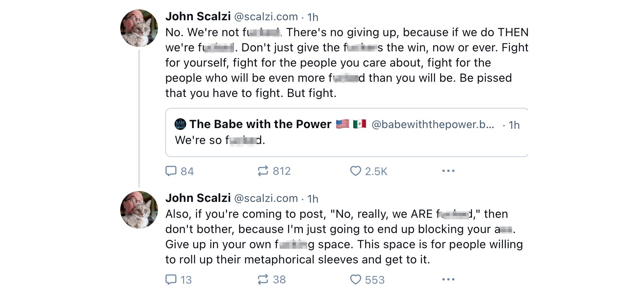Like the post with 553 likes
The height and width of the screenshot is (288, 644).
pyautogui.click(x=356, y=279)
